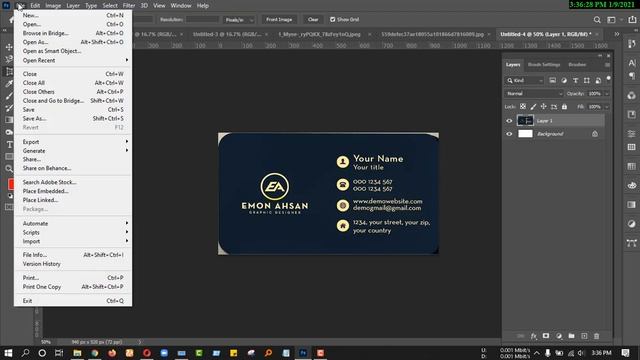The width and height of the screenshot is (640, 360).
Task: Open workspace switcher icon
Action: pos(611,20)
